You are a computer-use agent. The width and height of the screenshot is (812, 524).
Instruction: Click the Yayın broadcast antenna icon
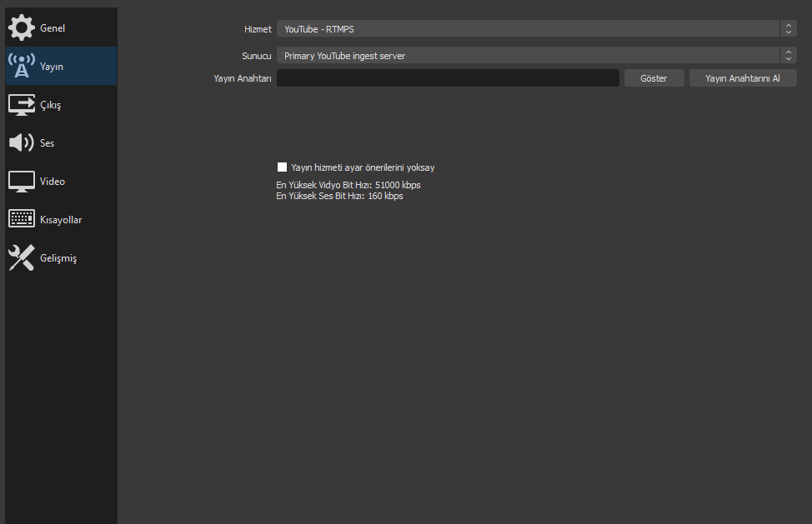coord(21,66)
